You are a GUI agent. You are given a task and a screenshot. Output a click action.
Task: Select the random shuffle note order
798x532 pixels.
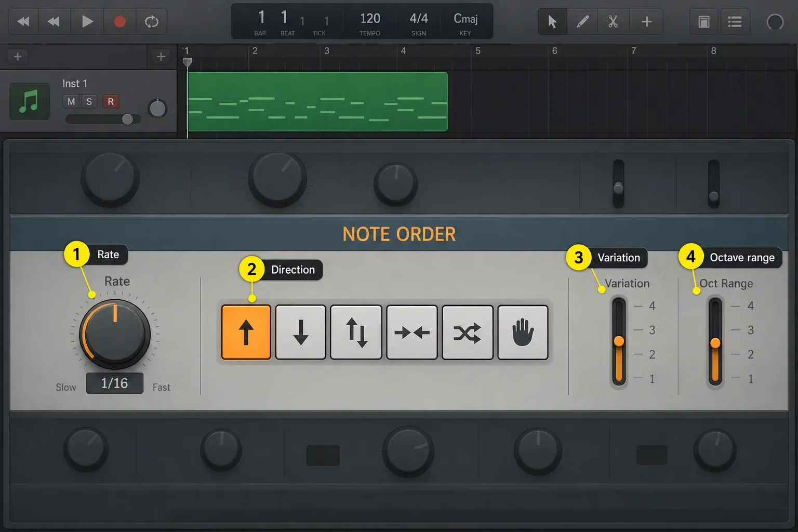pos(468,332)
